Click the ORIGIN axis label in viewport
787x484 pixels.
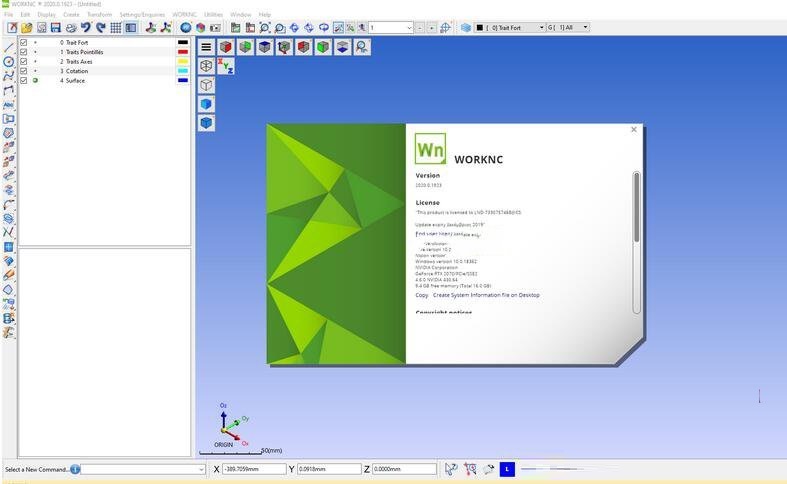(x=223, y=445)
